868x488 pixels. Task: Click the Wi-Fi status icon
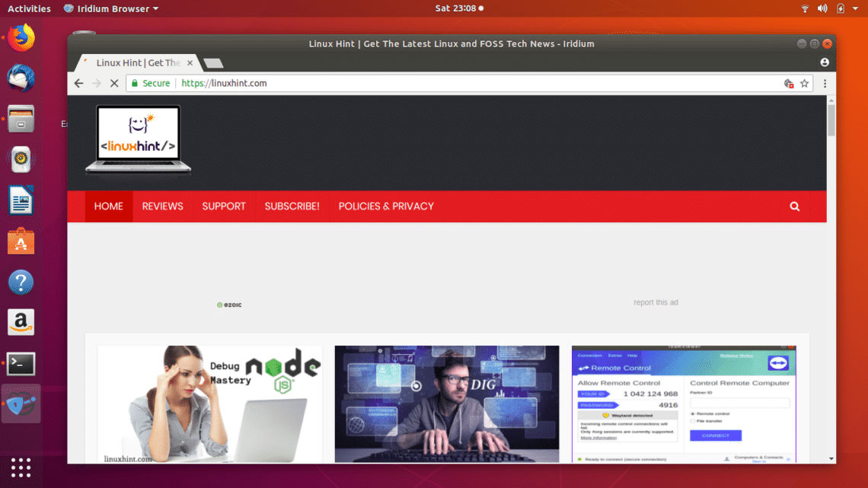(x=805, y=8)
